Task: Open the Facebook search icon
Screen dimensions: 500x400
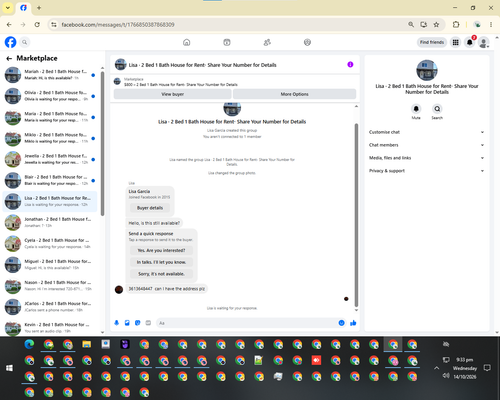Action: [x=24, y=42]
